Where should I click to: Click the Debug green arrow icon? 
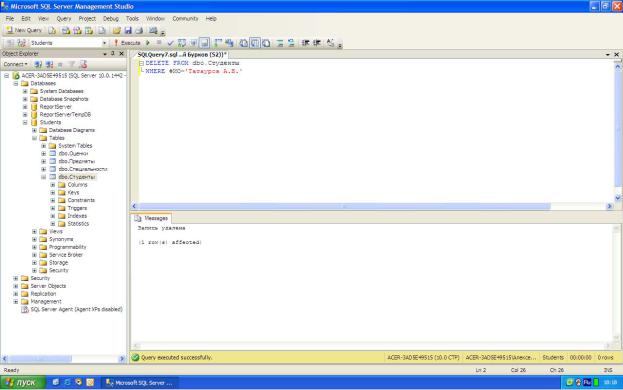click(x=148, y=43)
